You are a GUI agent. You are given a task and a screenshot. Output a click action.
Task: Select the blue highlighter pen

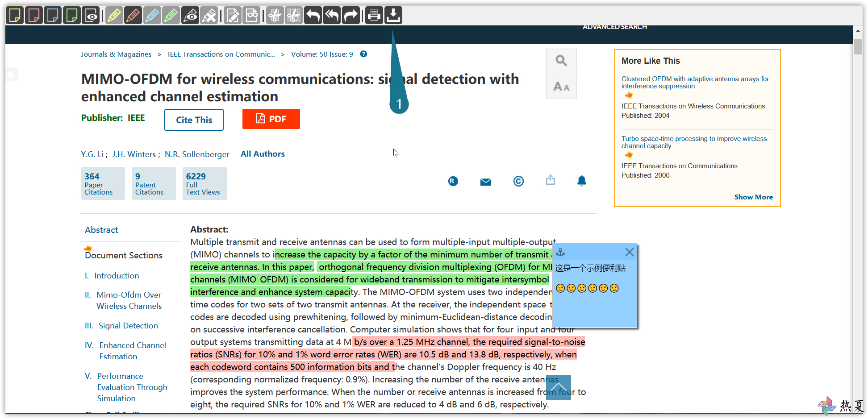coord(152,15)
